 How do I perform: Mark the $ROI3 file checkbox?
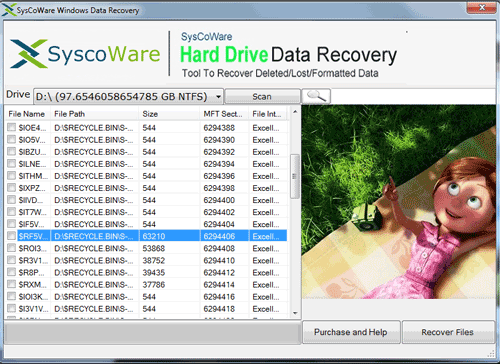11,248
